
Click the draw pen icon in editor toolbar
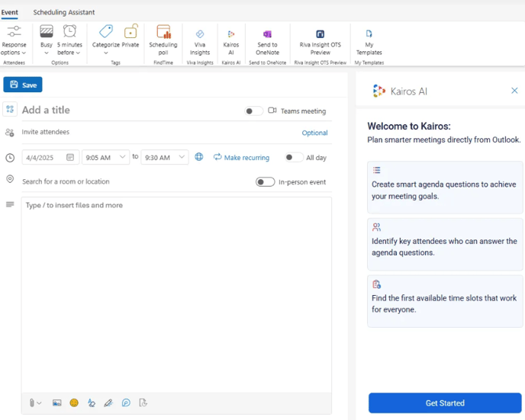click(108, 403)
